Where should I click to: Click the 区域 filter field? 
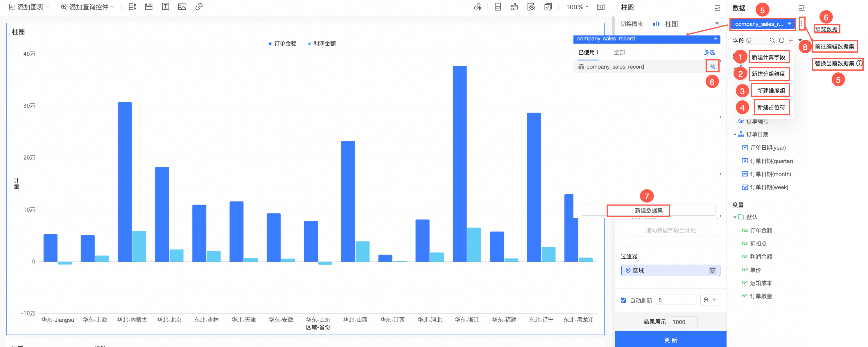670,271
